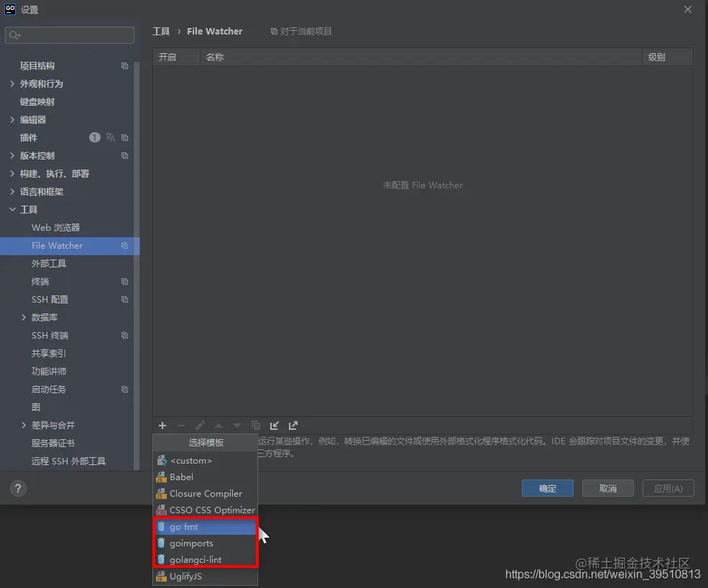Click the edit watcher pencil icon
This screenshot has width=708, height=588.
[x=200, y=426]
